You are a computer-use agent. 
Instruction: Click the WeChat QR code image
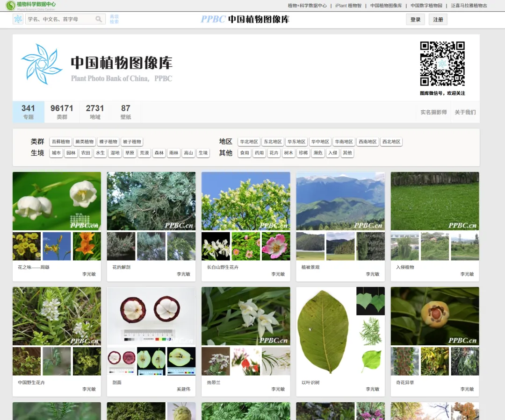tap(442, 64)
